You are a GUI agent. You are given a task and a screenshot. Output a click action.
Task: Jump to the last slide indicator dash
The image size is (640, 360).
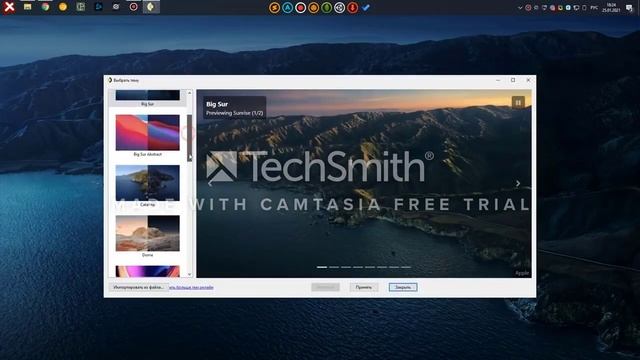406,267
